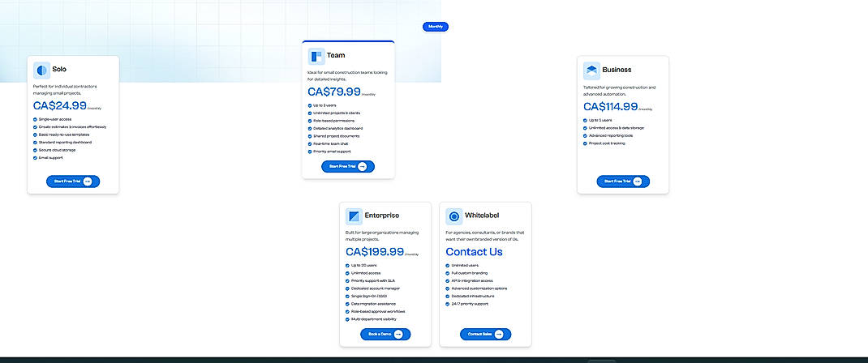The width and height of the screenshot is (868, 363).
Task: Click 'Unlimited users' in Whitelabel plan
Action: (465, 265)
